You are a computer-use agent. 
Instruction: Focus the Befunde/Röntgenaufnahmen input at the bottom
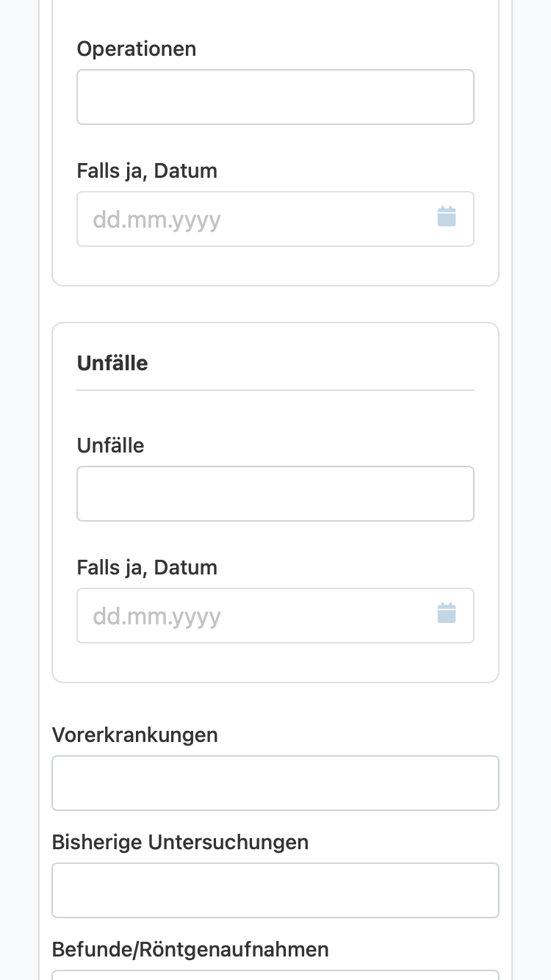click(275, 975)
